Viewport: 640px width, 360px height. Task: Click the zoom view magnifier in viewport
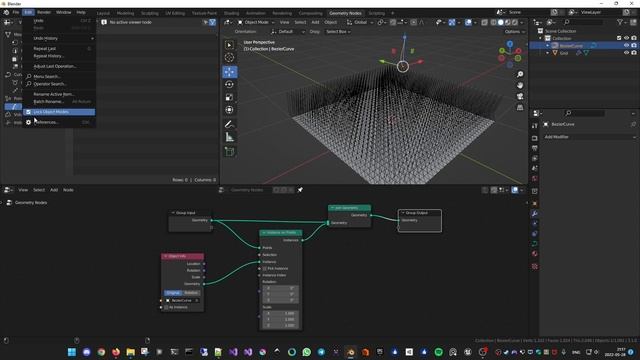(520, 74)
